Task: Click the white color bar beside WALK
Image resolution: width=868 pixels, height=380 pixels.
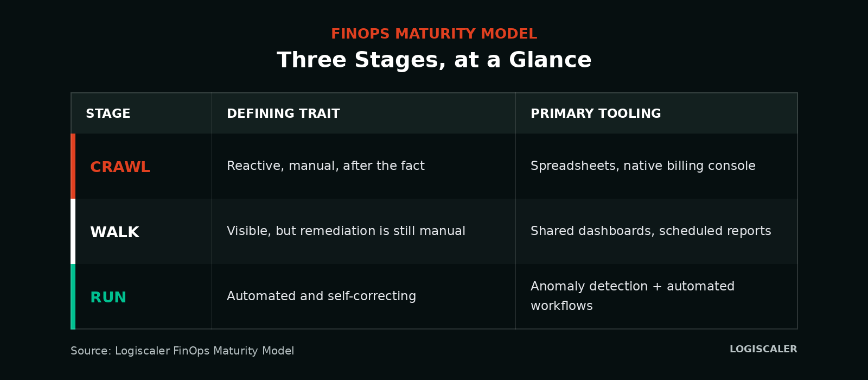Action: [x=73, y=231]
